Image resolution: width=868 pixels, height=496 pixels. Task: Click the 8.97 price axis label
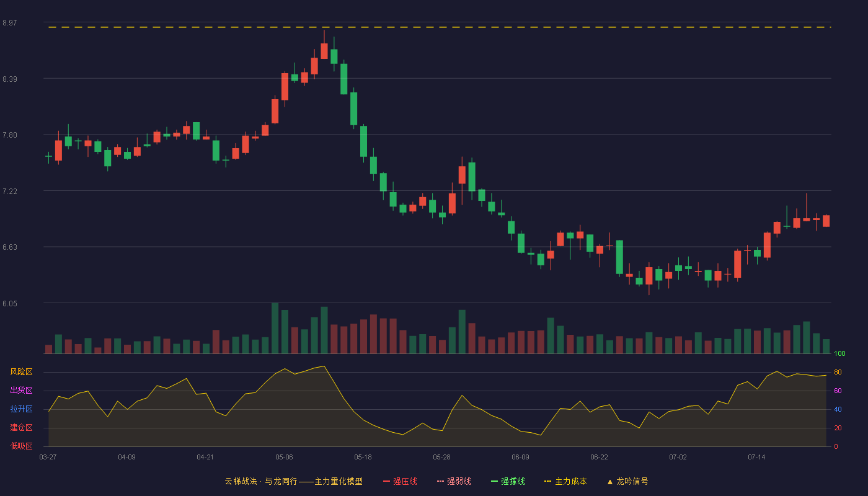pos(9,23)
